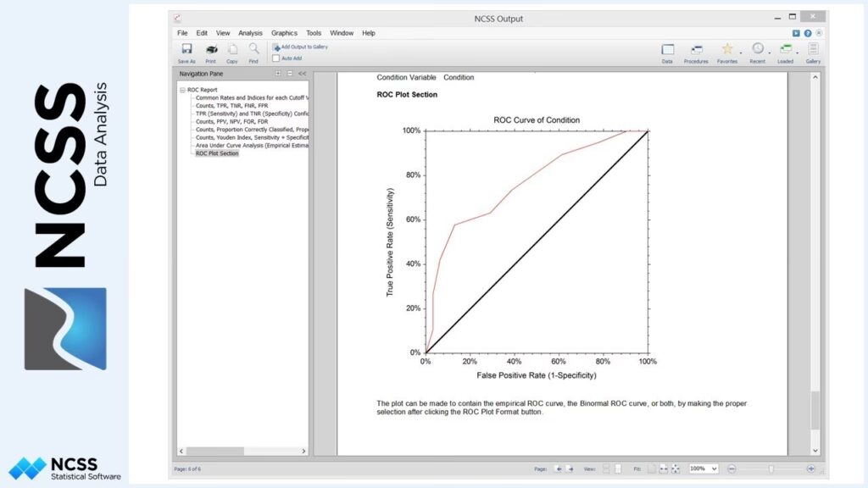Click the Print icon
Screen dimensions: 868x488
coord(211,50)
